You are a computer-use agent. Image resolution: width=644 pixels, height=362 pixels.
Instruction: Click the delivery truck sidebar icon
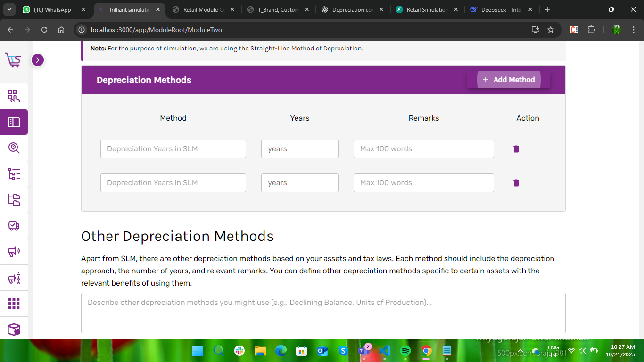pyautogui.click(x=14, y=226)
